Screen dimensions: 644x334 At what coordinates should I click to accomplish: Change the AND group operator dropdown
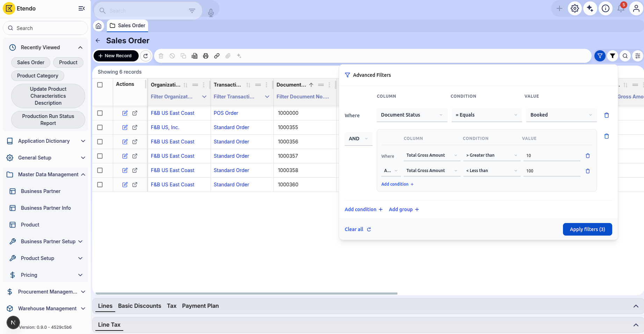tap(358, 139)
